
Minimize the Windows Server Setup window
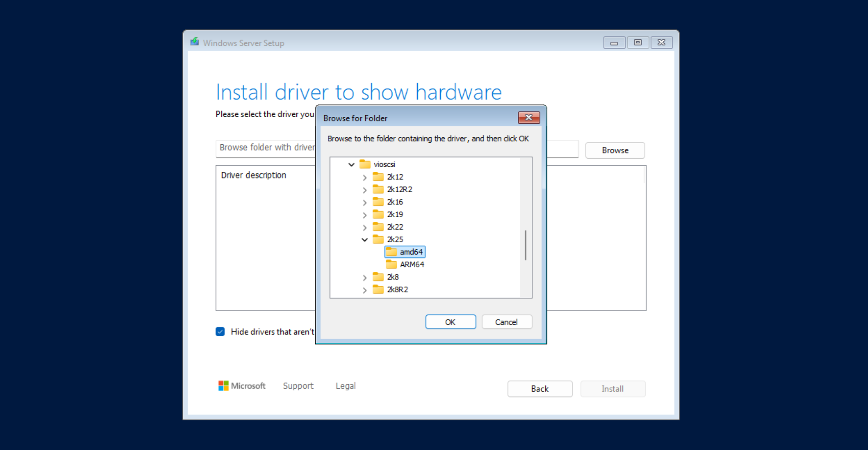(614, 43)
